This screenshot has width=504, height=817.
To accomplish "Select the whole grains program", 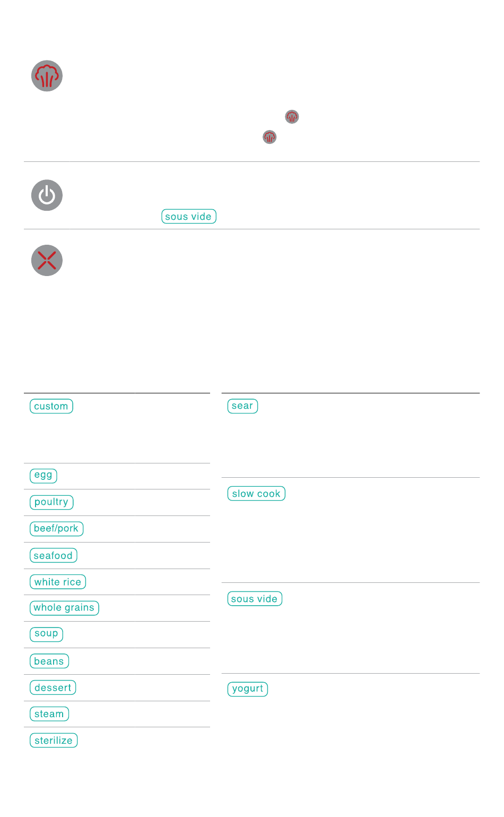I will [64, 608].
